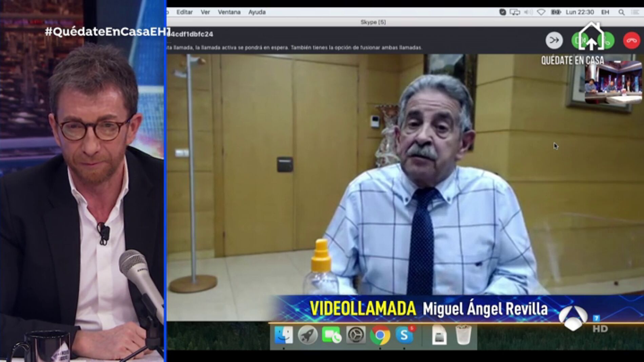Open System Preferences in the dock

[x=356, y=335]
